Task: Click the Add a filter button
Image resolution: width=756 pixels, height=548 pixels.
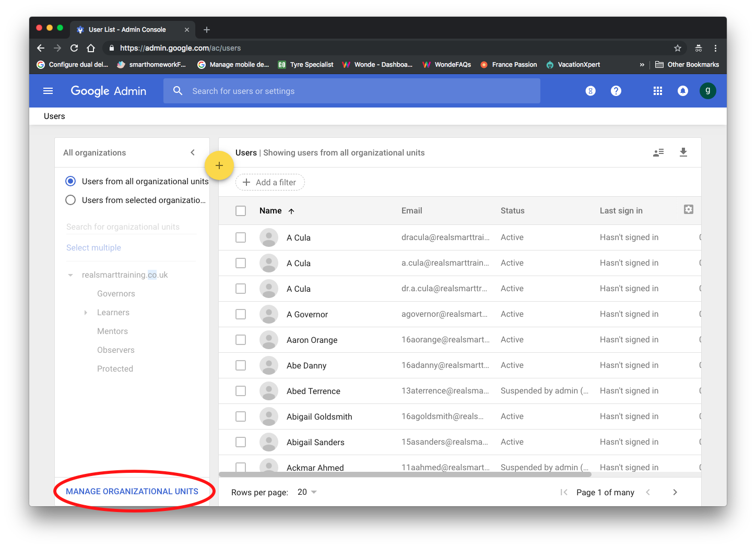Action: tap(270, 182)
